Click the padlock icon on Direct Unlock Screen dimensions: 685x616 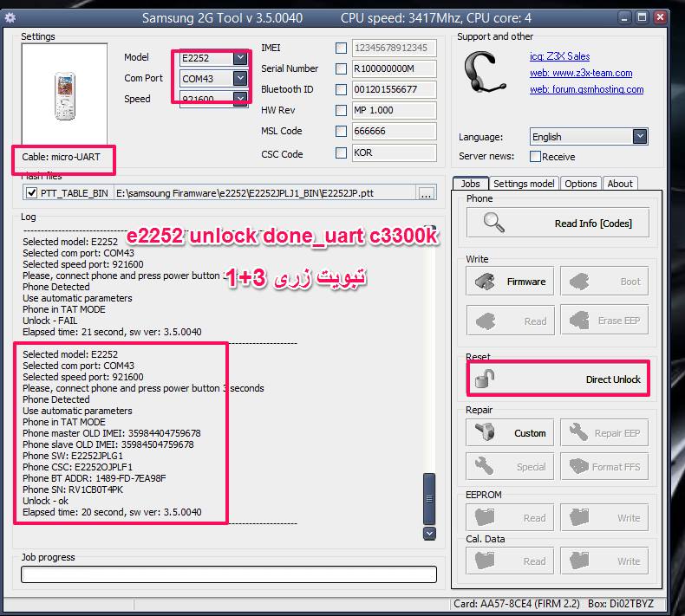pos(485,379)
